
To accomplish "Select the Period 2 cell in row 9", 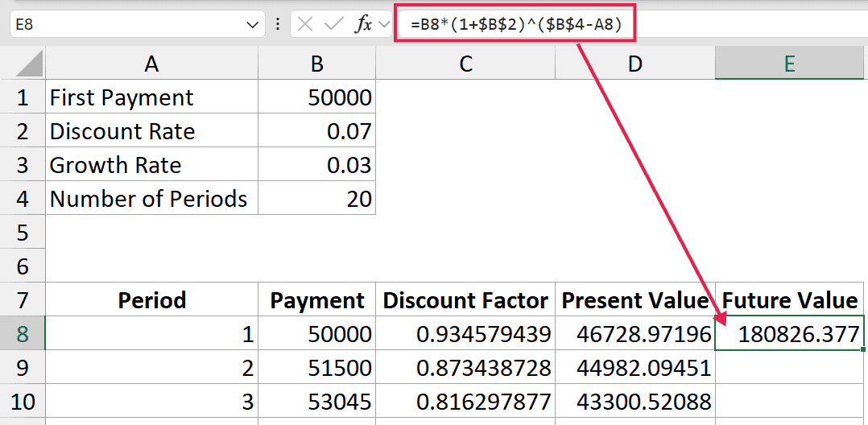I will coord(151,368).
